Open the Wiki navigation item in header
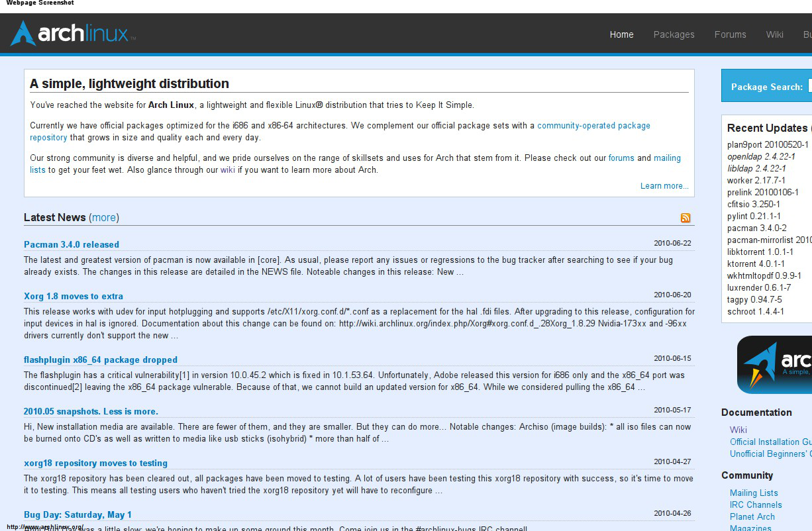The image size is (812, 531). click(x=775, y=34)
